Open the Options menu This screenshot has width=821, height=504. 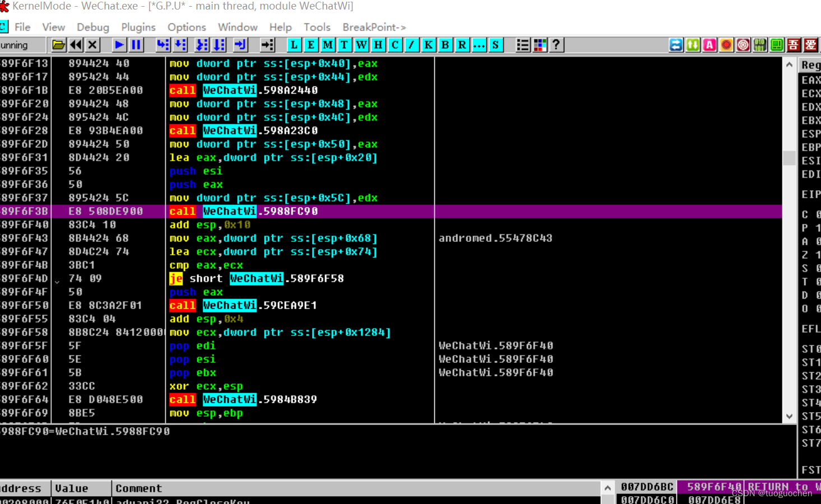[187, 27]
